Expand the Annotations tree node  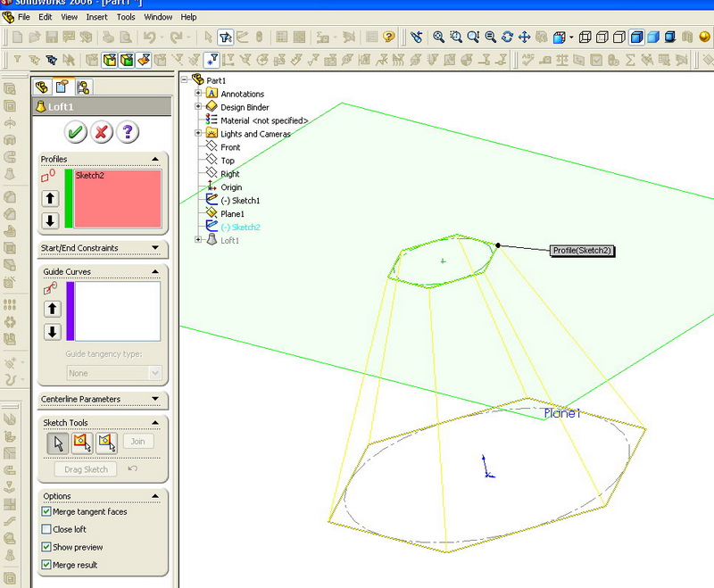coord(199,94)
